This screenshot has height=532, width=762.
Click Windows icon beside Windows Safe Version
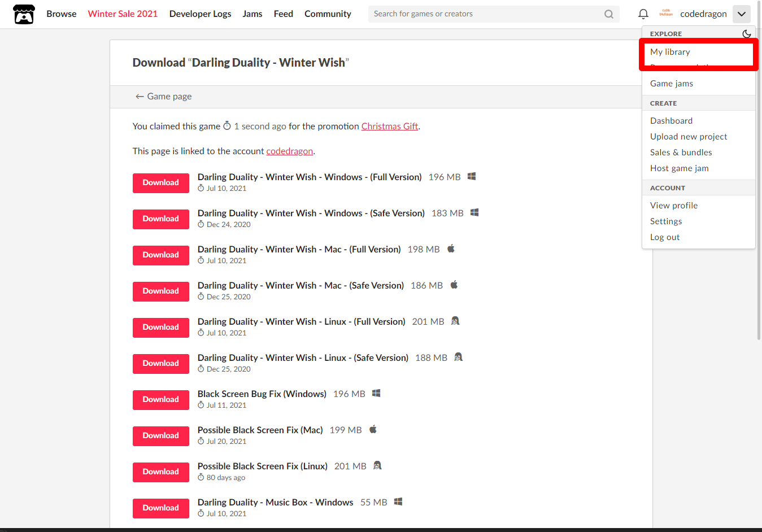pyautogui.click(x=474, y=212)
